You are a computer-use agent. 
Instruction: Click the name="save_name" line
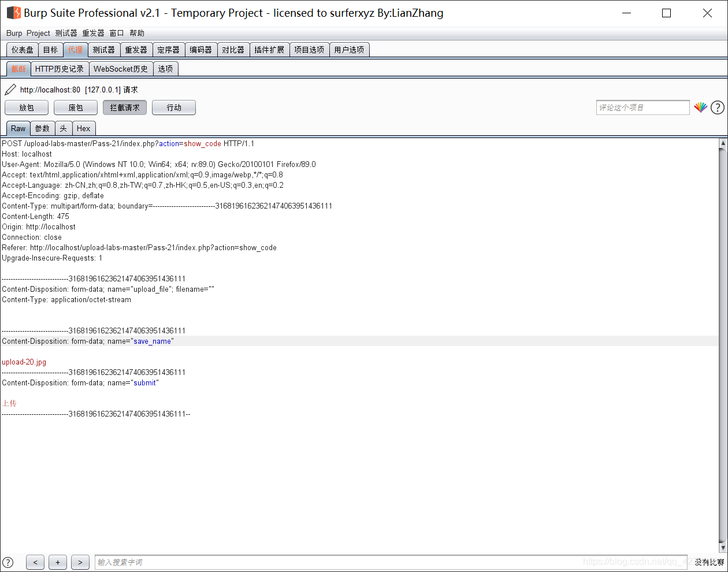(88, 341)
